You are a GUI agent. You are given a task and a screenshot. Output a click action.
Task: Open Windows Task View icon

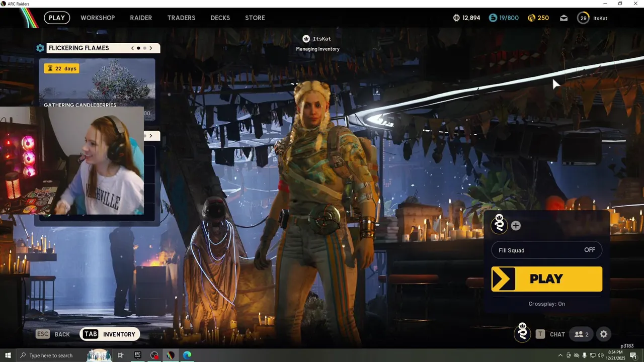click(x=121, y=355)
